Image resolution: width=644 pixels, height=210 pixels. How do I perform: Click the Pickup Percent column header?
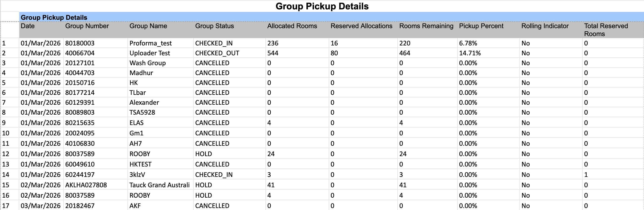pyautogui.click(x=481, y=26)
